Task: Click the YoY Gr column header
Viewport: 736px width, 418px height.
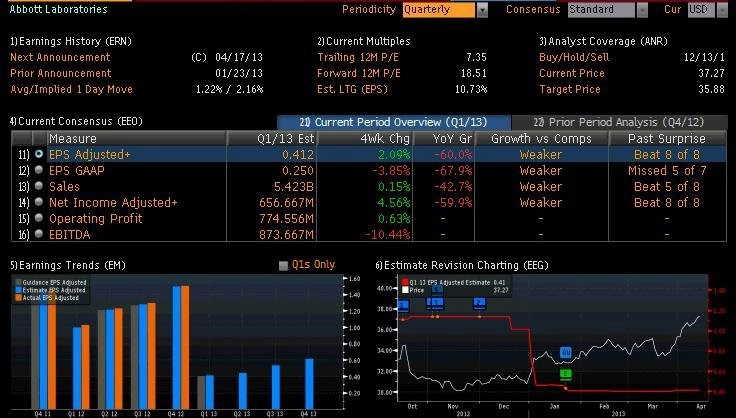Action: click(x=444, y=138)
